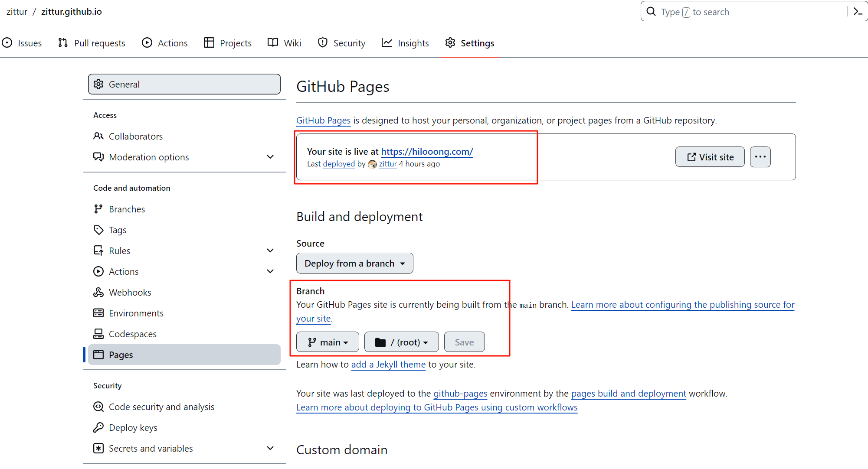Expand the sidebar Actions chevron
The width and height of the screenshot is (868, 469).
[270, 271]
